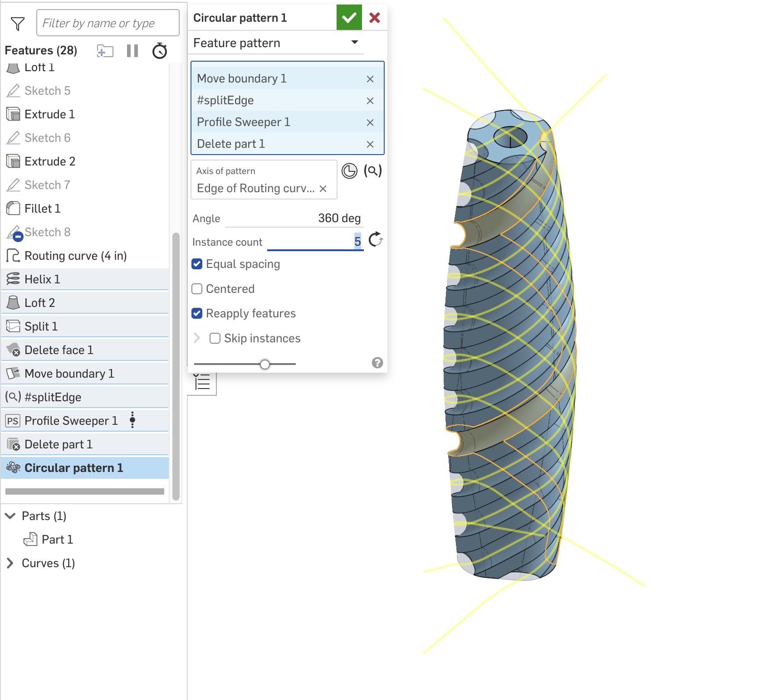Select Part 1 under Parts

57,540
